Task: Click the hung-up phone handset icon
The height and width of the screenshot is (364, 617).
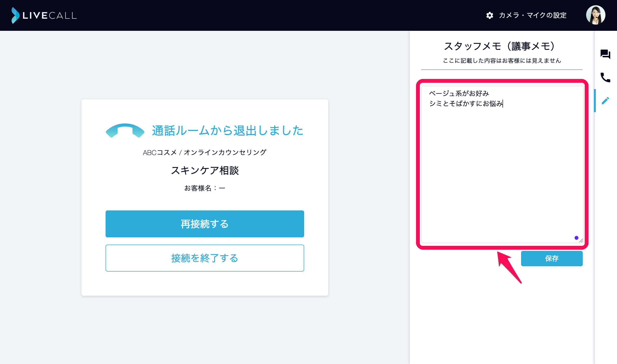Action: point(125,130)
